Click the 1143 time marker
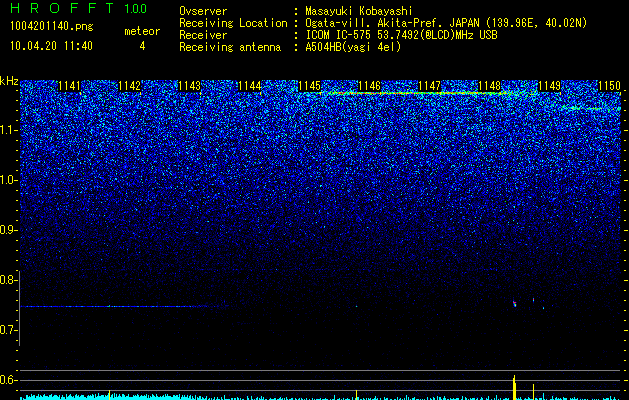 pyautogui.click(x=189, y=86)
